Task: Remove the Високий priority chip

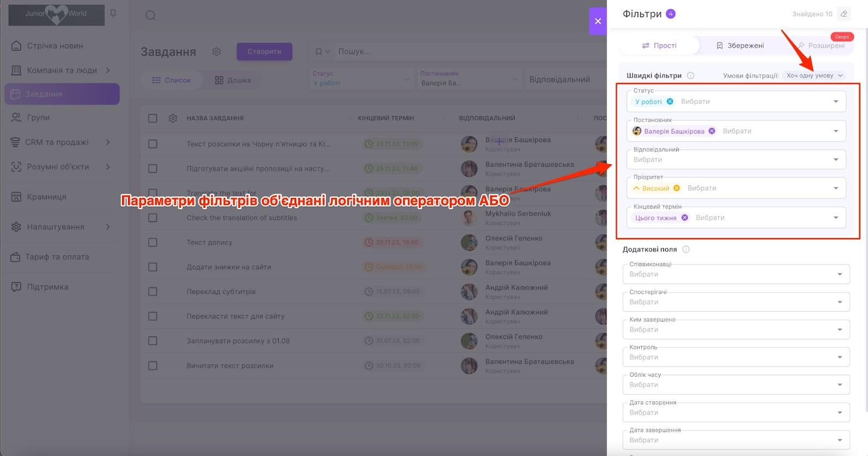Action: tap(676, 188)
